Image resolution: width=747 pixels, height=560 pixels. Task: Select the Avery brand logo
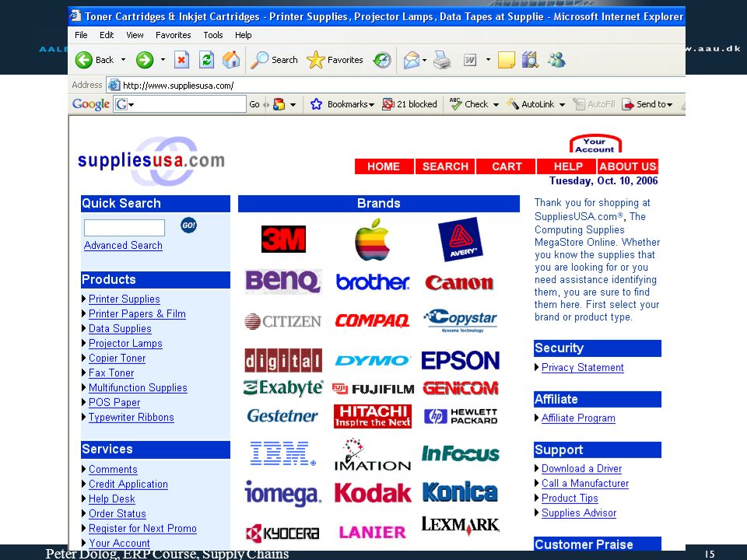click(x=460, y=240)
